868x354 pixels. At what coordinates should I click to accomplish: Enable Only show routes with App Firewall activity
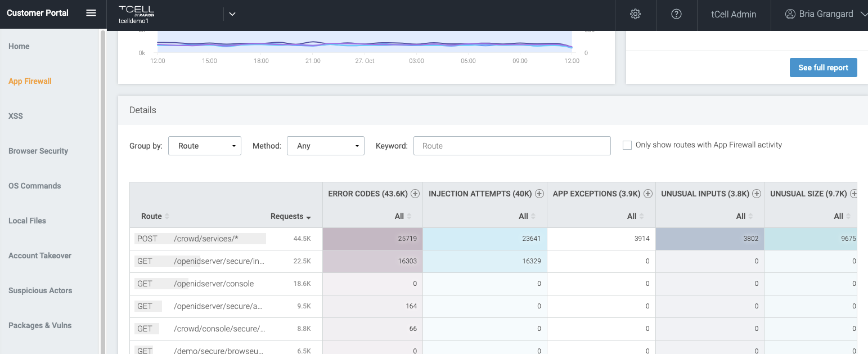point(627,145)
